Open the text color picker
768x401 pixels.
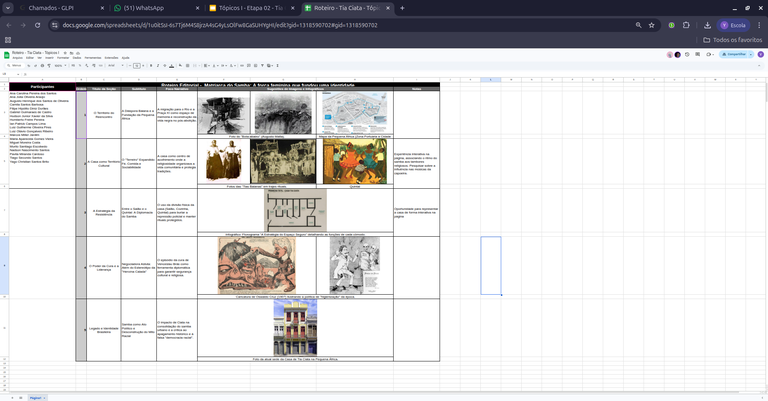pos(171,66)
